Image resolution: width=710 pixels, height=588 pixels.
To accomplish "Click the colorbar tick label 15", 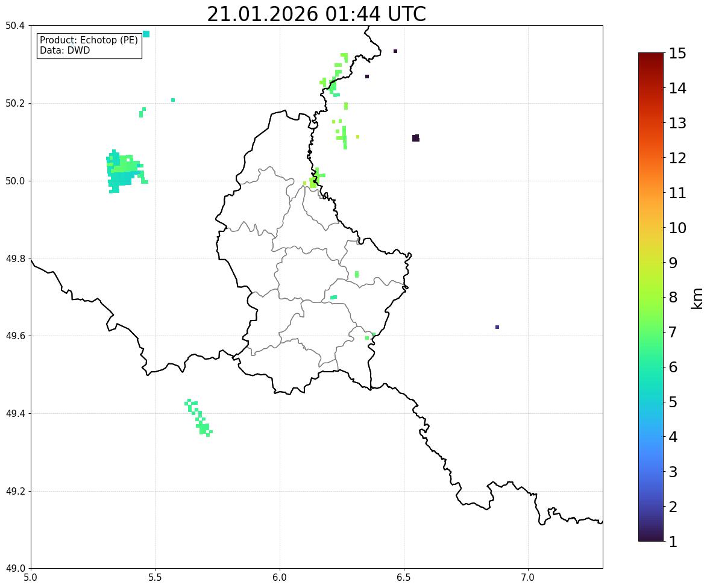I will pos(677,54).
